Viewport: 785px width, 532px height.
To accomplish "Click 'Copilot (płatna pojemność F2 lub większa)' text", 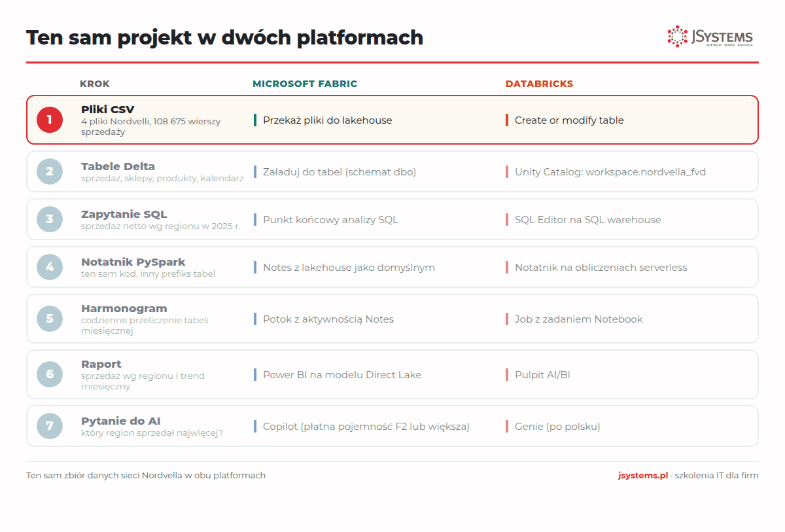I will point(366,427).
